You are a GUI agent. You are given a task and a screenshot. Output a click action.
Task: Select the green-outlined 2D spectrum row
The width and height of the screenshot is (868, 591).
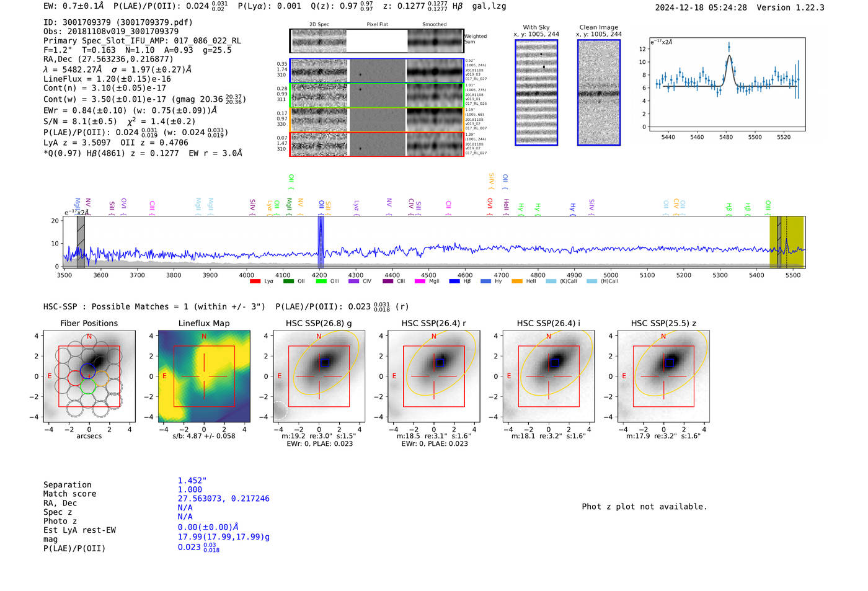[x=376, y=95]
